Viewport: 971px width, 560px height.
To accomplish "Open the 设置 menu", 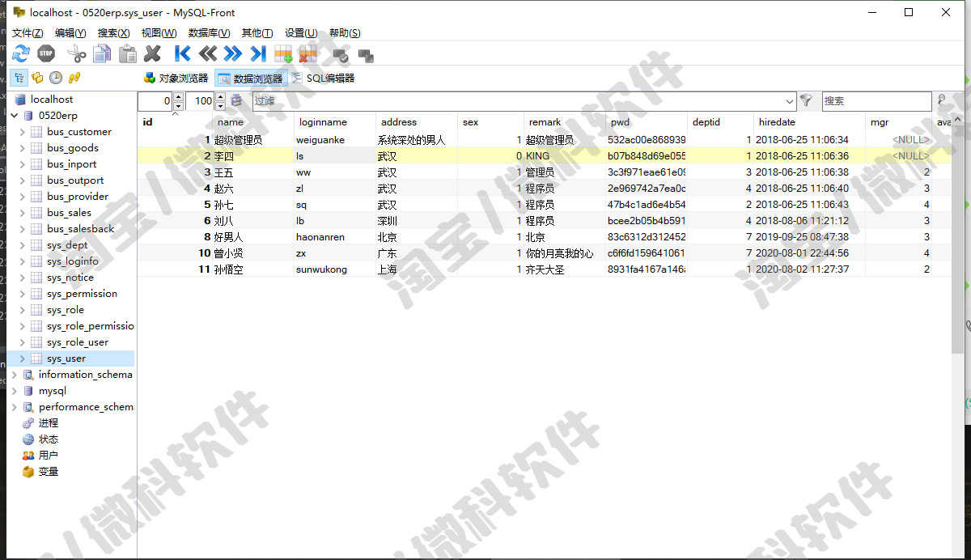I will (300, 33).
